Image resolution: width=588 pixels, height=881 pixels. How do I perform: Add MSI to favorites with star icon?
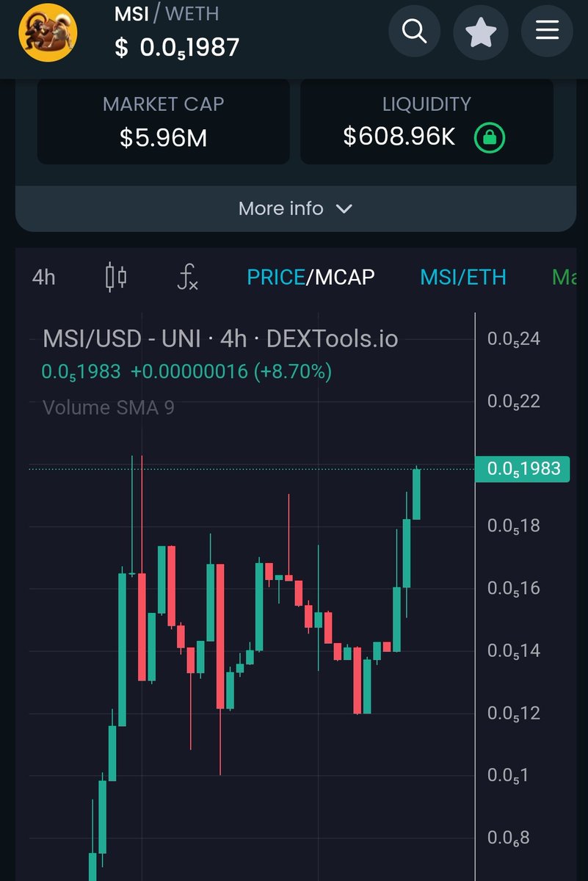coord(481,32)
